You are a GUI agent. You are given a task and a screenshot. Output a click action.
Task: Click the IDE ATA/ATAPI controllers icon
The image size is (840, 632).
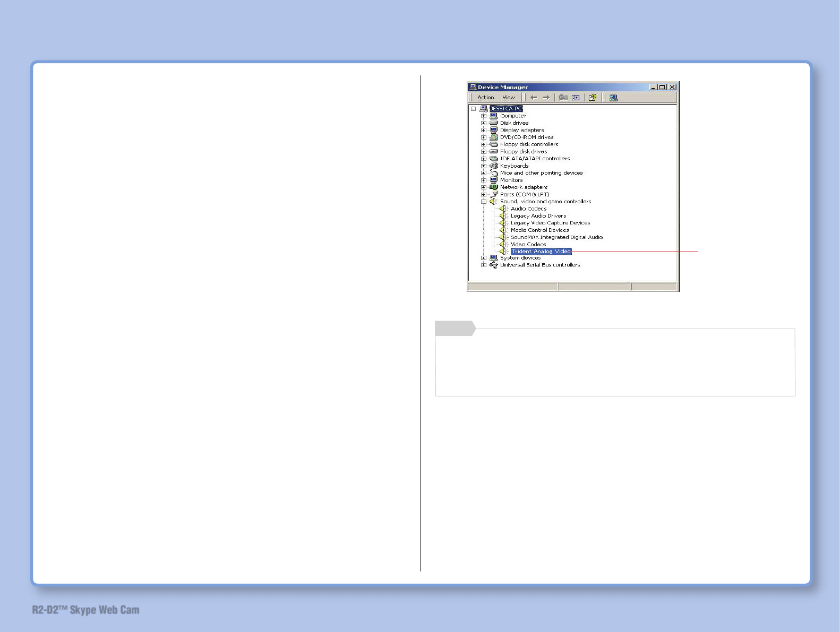pos(494,159)
